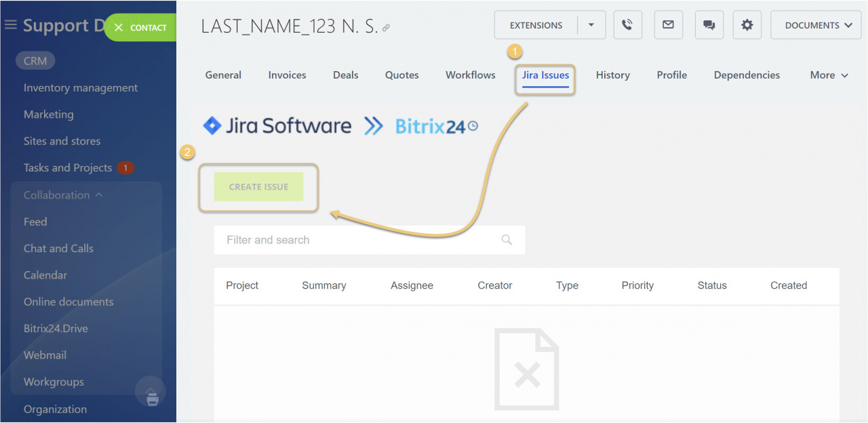Switch to the Invoices tab
The height and width of the screenshot is (423, 868).
pyautogui.click(x=287, y=75)
